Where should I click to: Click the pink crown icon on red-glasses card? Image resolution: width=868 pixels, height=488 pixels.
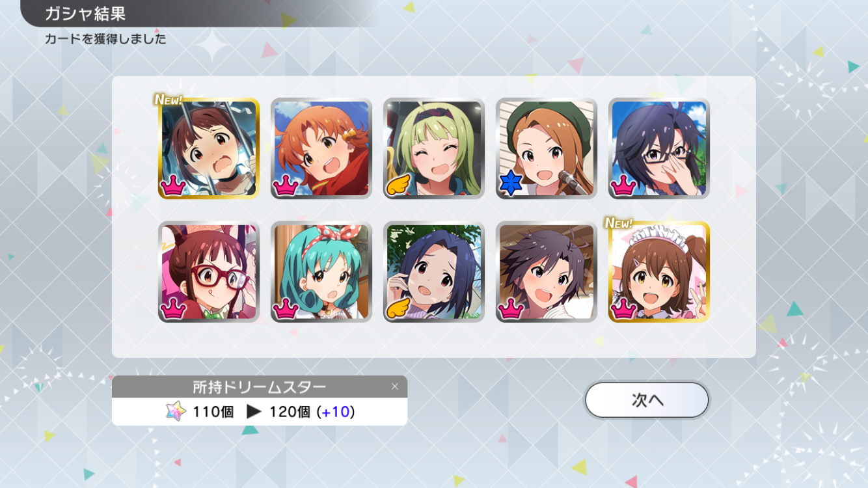pos(173,309)
